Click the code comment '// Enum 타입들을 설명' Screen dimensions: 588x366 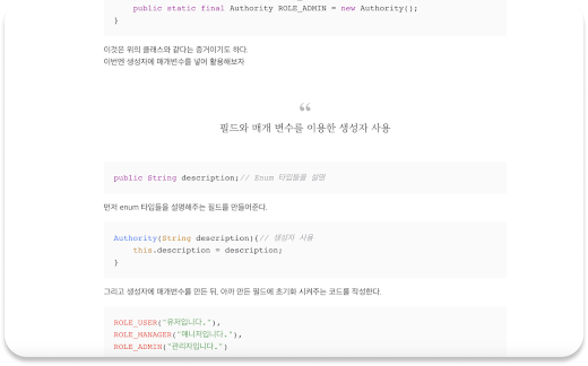[283, 177]
